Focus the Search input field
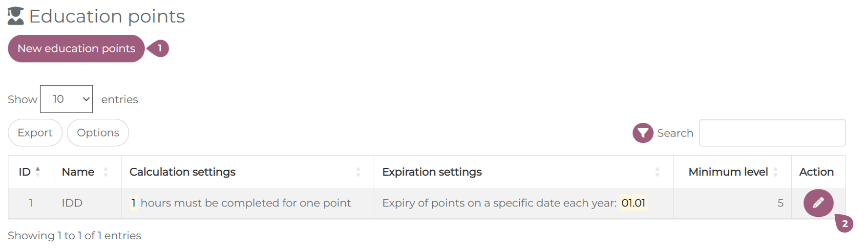 tap(772, 133)
